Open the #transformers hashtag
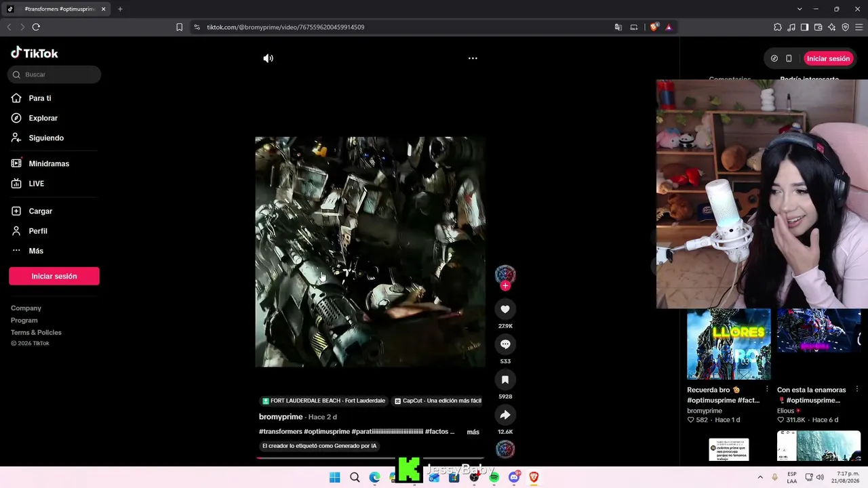 (x=280, y=432)
